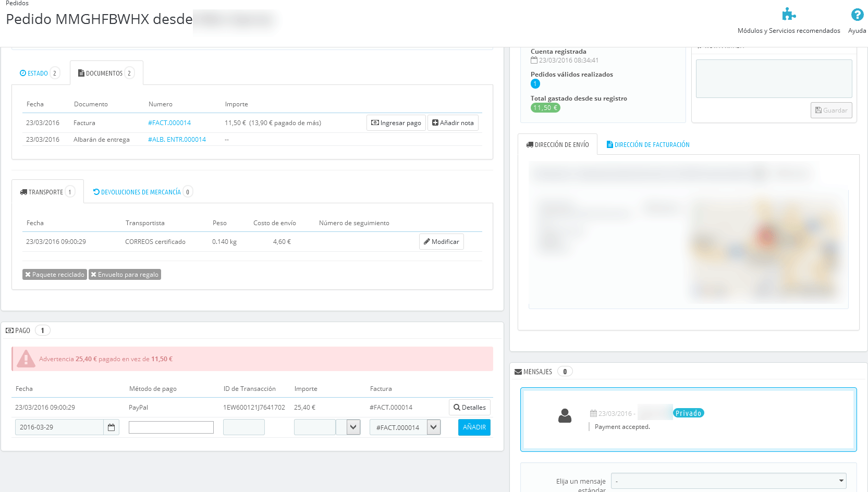Image resolution: width=868 pixels, height=492 pixels.
Task: Open the Factura dropdown #FACT.000014
Action: coord(405,427)
